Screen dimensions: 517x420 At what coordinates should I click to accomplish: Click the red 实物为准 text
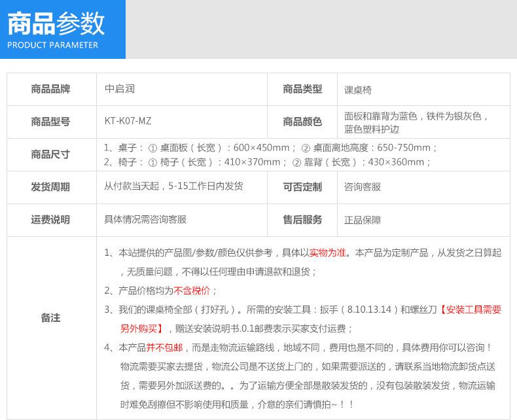coord(328,253)
